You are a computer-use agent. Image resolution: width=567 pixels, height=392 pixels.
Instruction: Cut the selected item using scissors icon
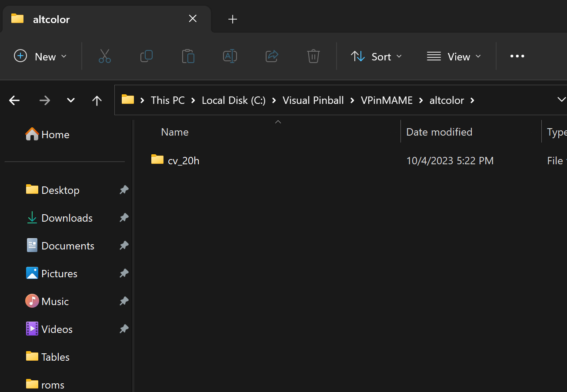click(x=104, y=56)
